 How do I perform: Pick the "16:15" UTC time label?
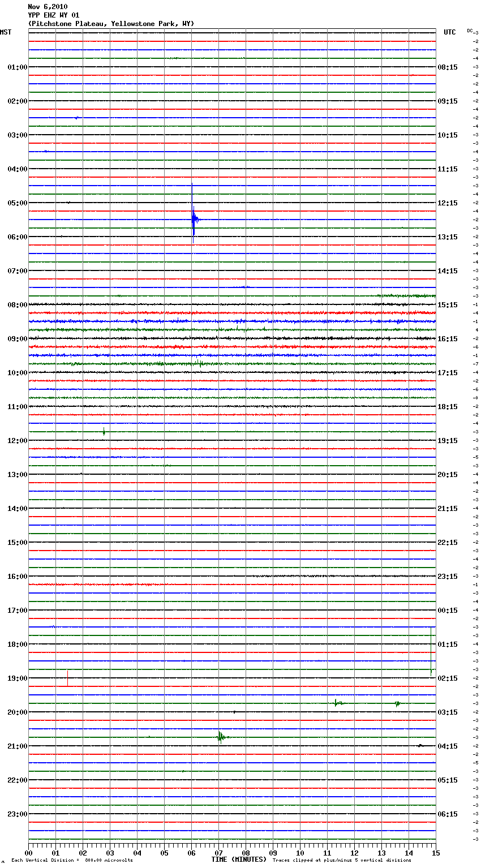point(448,339)
